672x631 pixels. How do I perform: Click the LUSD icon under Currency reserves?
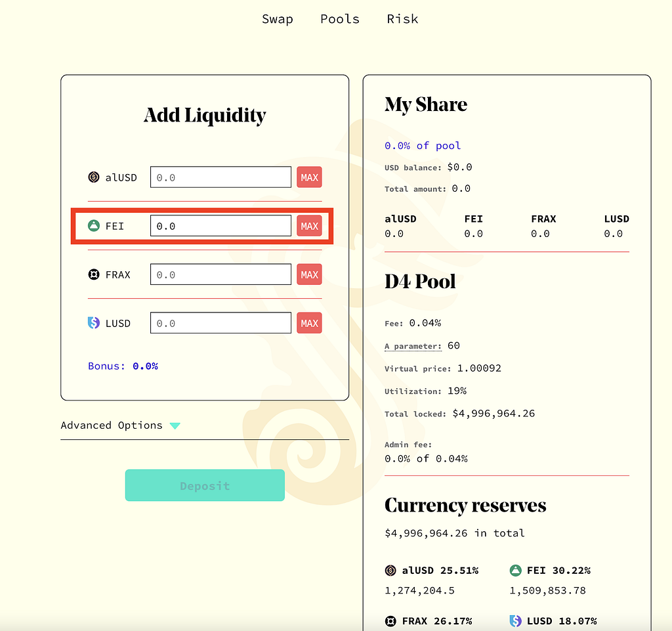tap(515, 621)
